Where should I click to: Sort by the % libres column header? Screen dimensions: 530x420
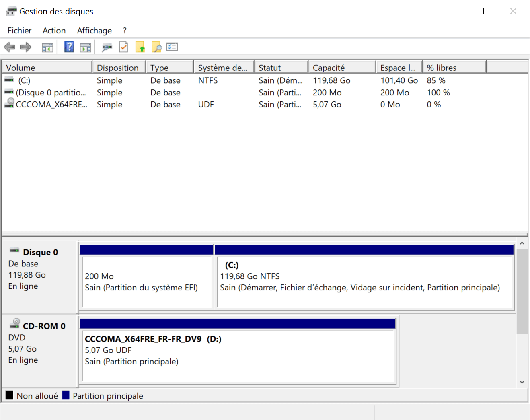pyautogui.click(x=454, y=68)
